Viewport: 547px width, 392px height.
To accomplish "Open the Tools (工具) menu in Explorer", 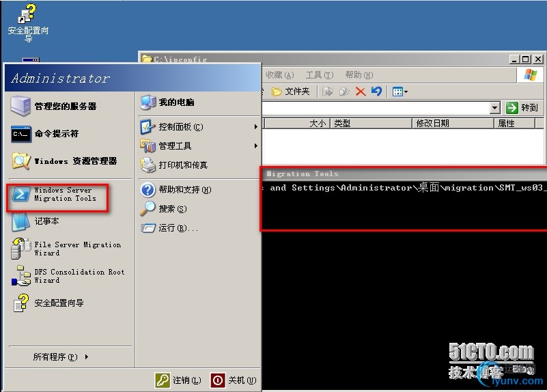I will pos(320,75).
